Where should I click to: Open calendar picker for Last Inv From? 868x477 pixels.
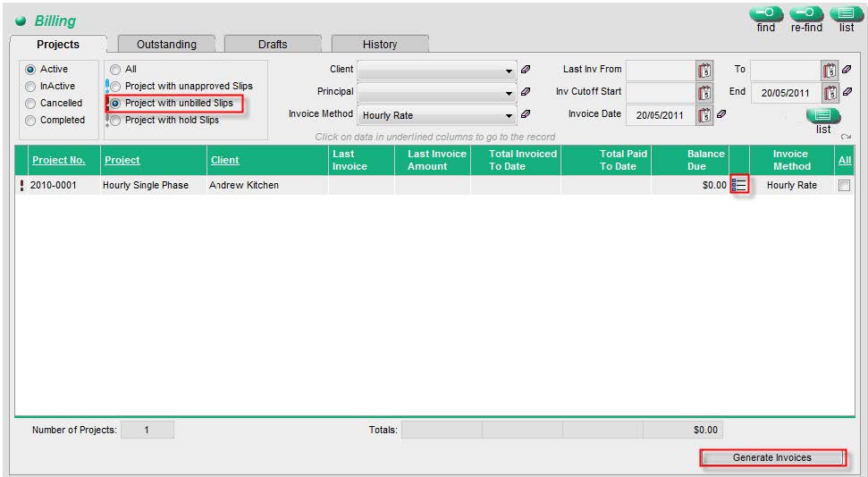(x=704, y=71)
